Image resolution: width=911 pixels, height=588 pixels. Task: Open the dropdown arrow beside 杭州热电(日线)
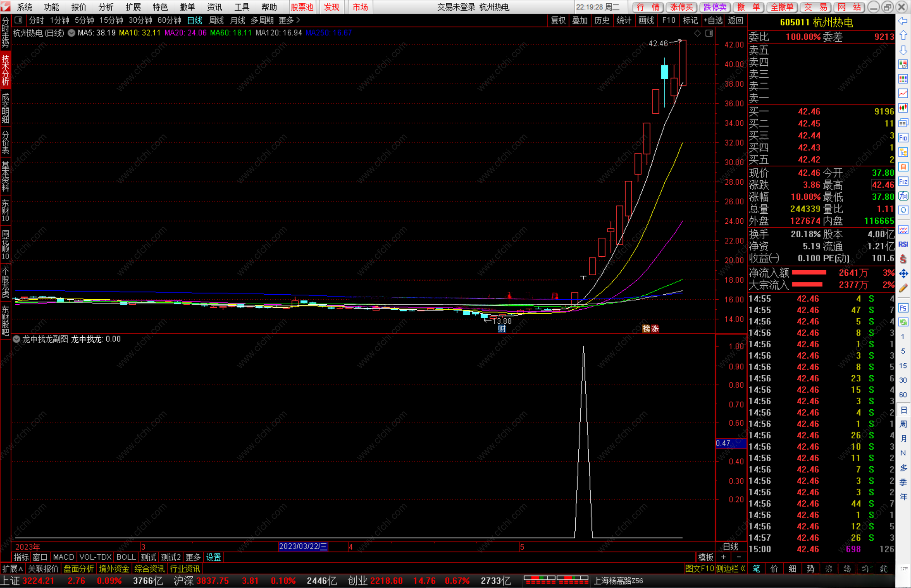(x=72, y=33)
